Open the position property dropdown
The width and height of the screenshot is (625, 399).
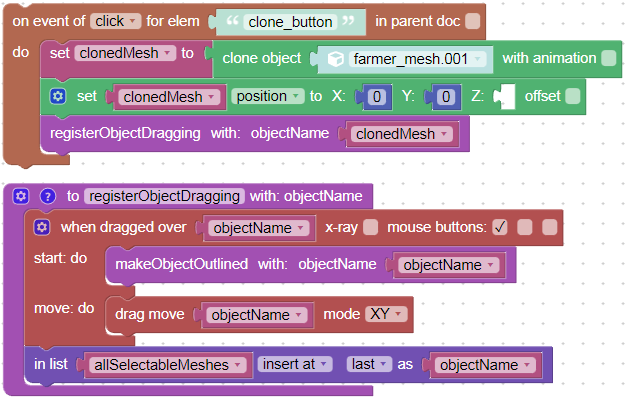(267, 96)
